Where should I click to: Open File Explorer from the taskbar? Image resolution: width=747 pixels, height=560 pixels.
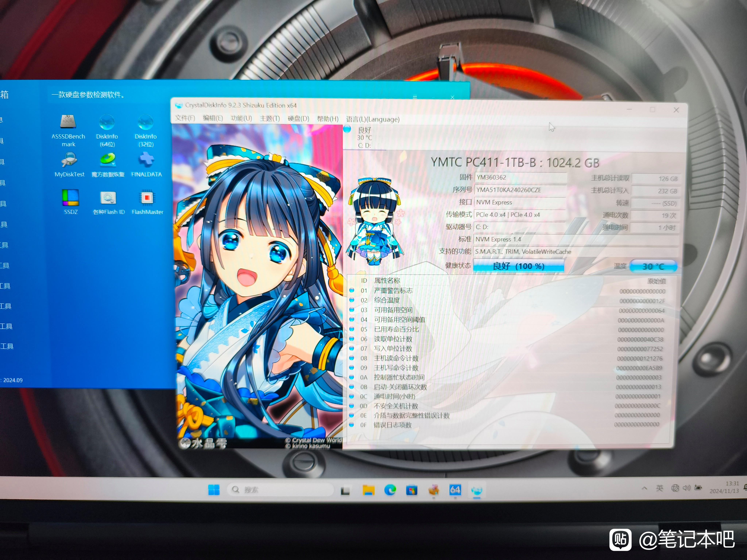point(368,490)
